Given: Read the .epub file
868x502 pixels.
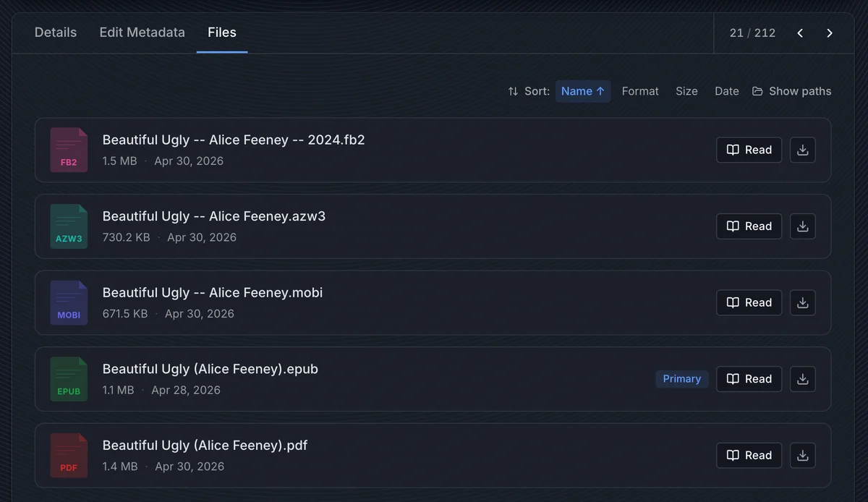Looking at the screenshot, I should (749, 379).
